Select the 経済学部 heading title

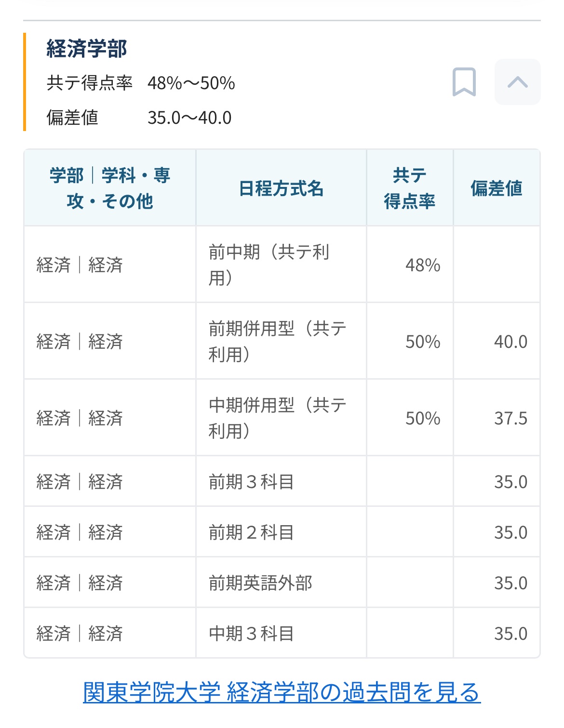[87, 49]
